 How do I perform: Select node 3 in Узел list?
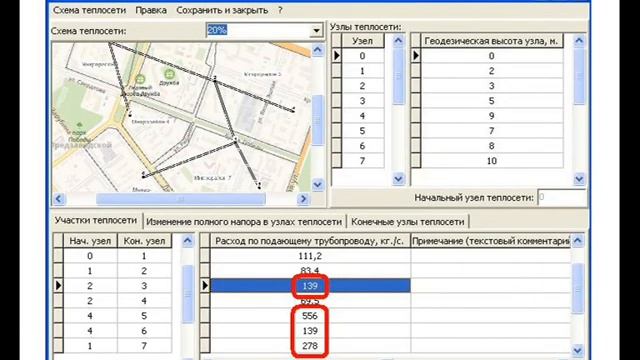[362, 101]
